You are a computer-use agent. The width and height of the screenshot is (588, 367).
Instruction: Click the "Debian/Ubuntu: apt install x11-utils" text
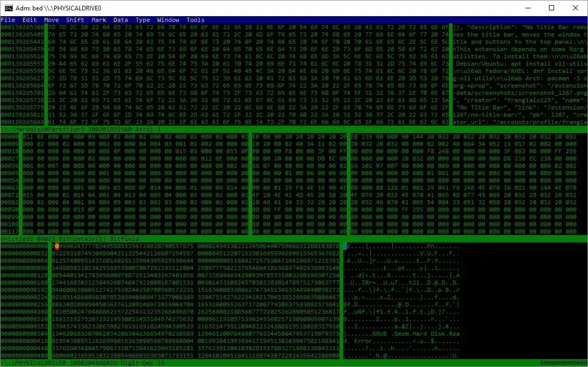(x=521, y=64)
